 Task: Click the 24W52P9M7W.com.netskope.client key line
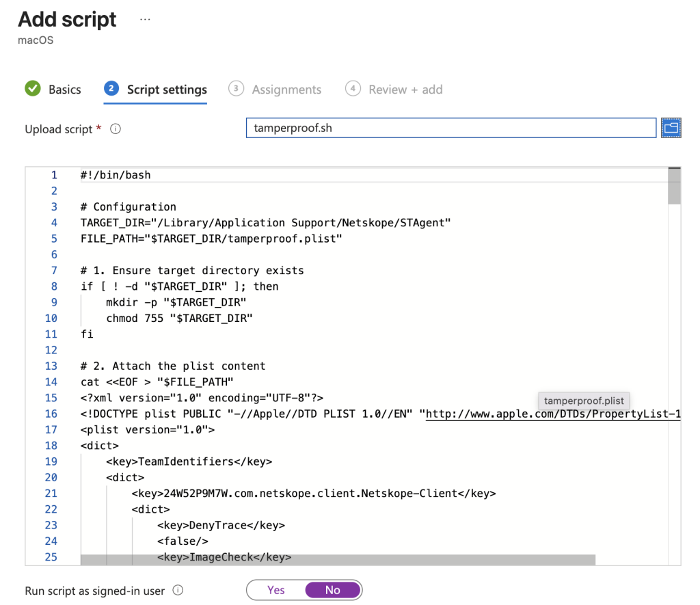(313, 494)
